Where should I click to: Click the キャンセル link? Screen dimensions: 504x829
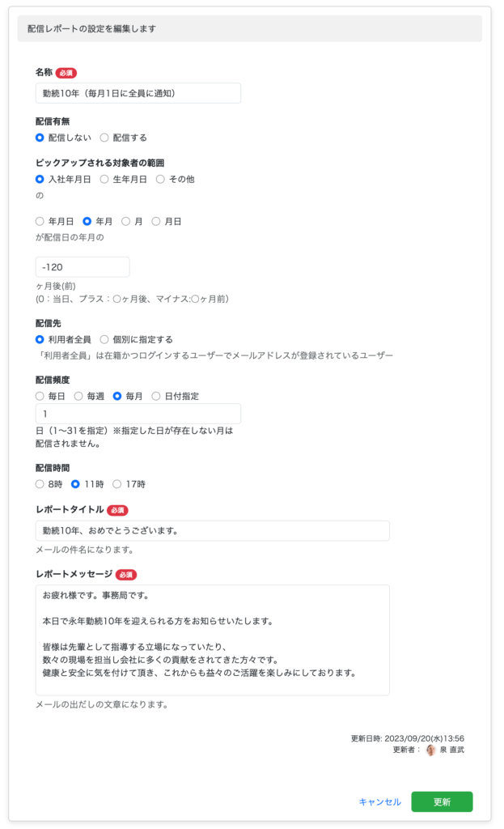(x=379, y=801)
